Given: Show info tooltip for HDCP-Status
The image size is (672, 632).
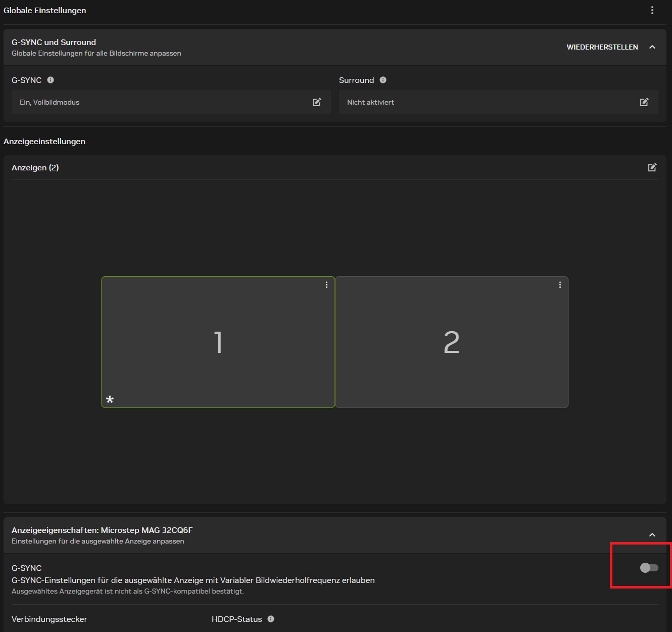Looking at the screenshot, I should tap(271, 619).
